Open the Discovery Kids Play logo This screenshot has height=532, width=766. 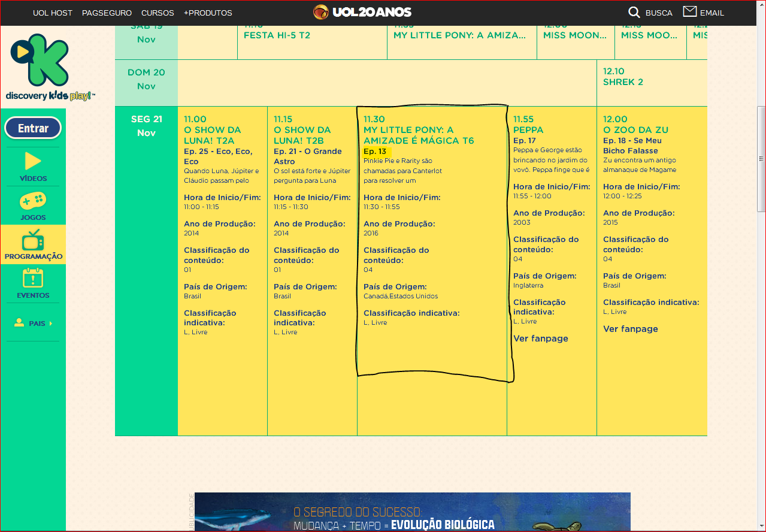(50, 67)
